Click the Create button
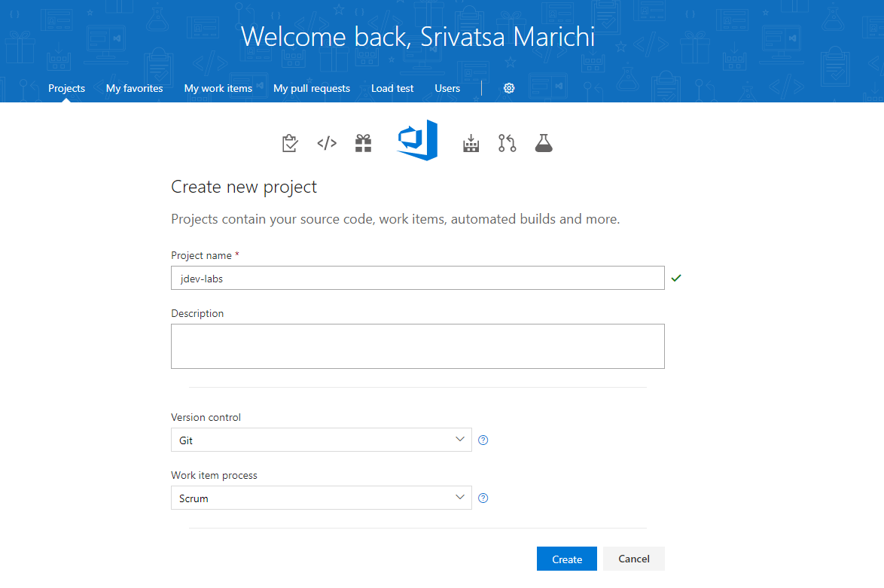This screenshot has height=588, width=884. pyautogui.click(x=566, y=559)
